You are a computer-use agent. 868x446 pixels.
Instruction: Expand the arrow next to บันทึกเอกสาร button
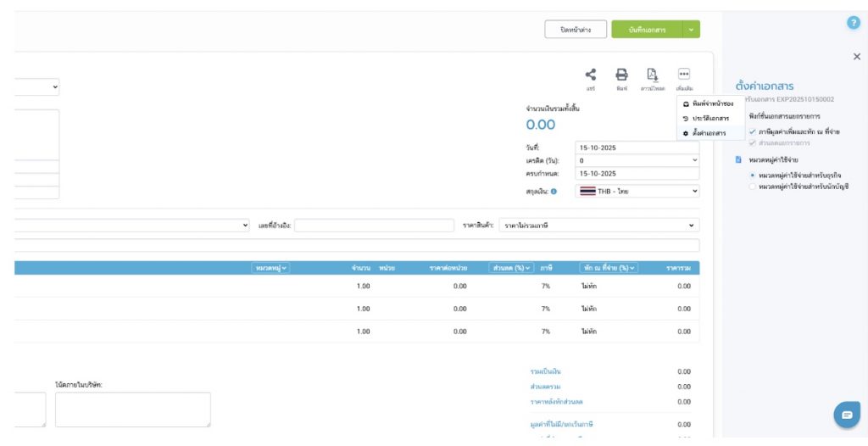tap(692, 30)
